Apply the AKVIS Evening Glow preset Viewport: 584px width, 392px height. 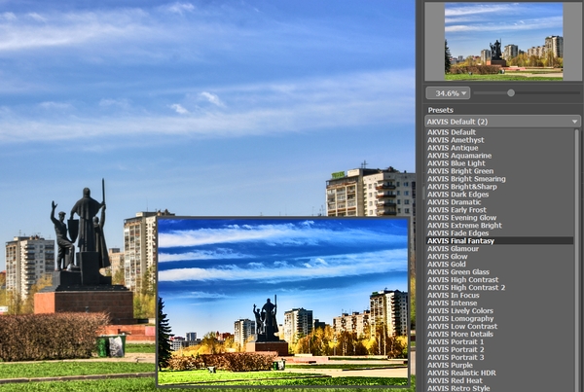point(499,218)
